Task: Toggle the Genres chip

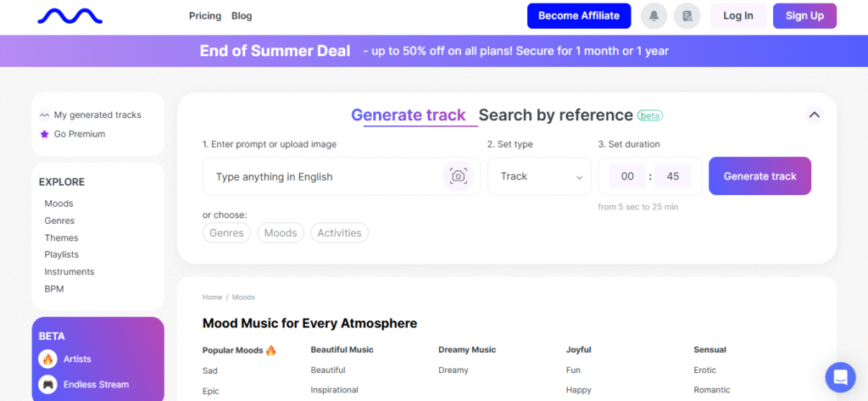Action: (x=226, y=232)
